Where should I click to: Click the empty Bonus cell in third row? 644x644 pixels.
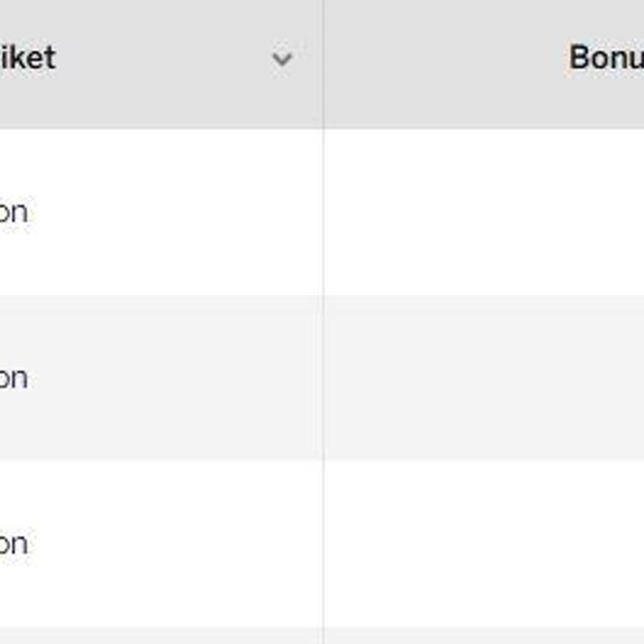(483, 543)
